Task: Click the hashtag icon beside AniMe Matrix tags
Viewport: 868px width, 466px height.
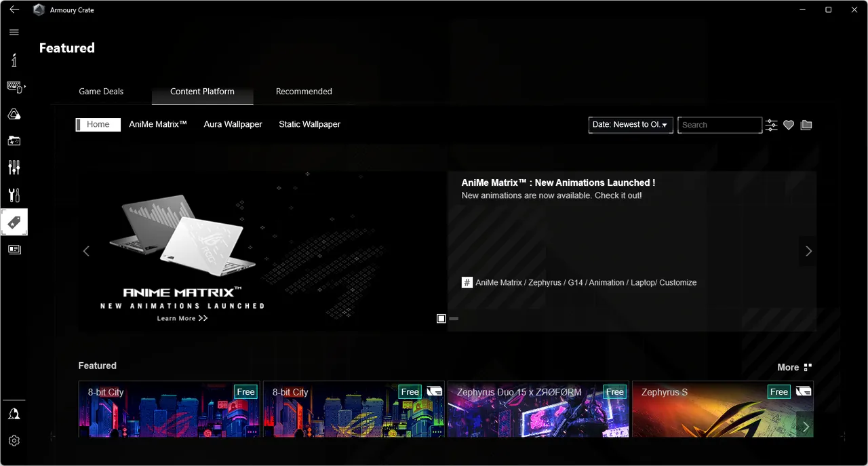Action: 467,282
